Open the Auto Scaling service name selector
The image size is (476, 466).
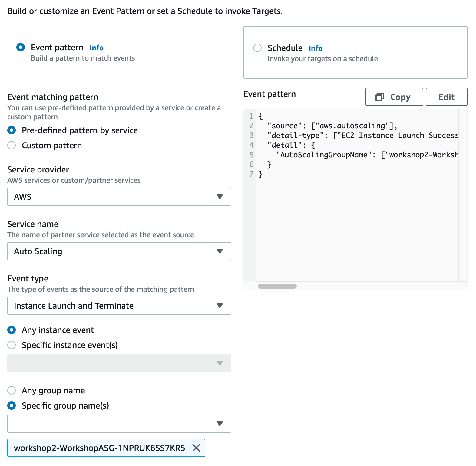[x=119, y=251]
